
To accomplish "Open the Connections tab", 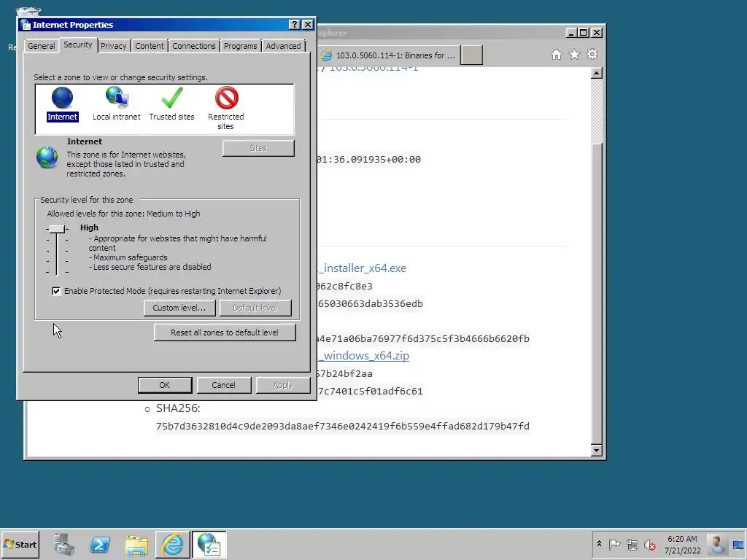I will 193,46.
